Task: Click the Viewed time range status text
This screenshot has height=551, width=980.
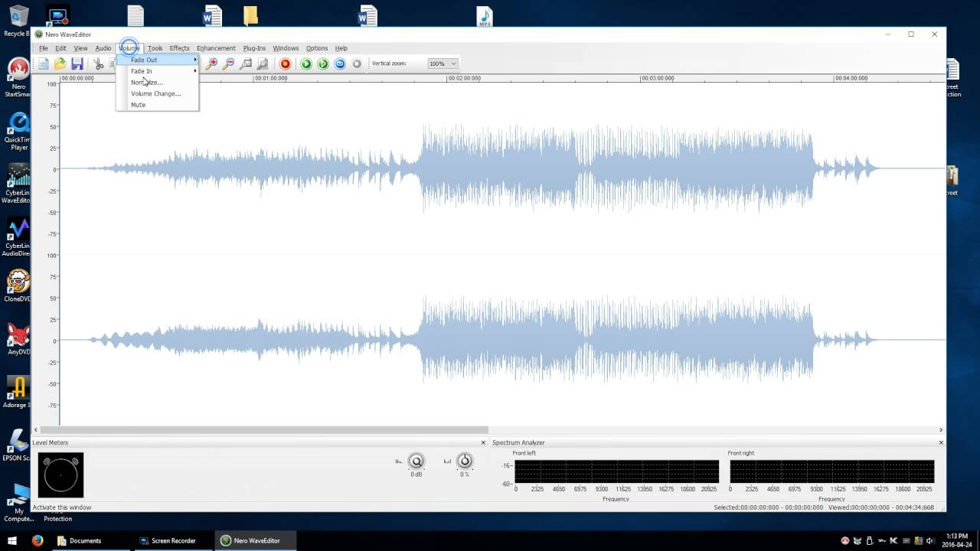Action: coord(882,507)
